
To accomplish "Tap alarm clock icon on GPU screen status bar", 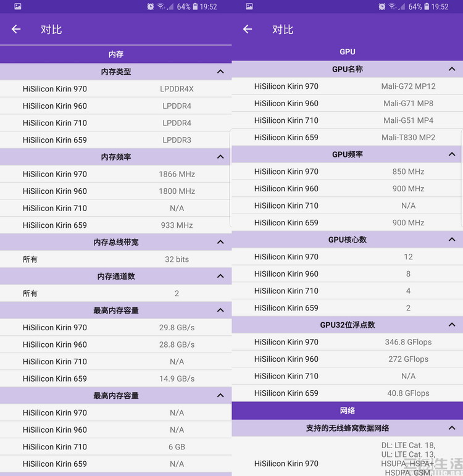I will (x=382, y=6).
